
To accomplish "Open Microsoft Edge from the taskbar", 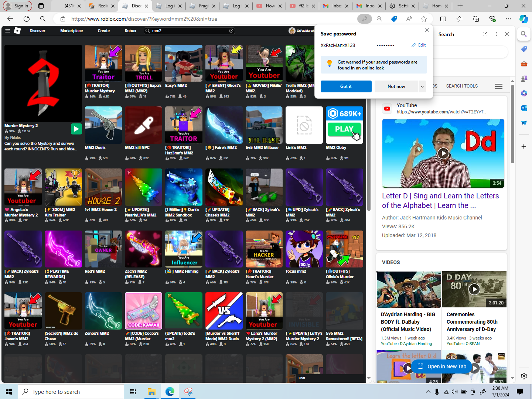I will coord(170,392).
